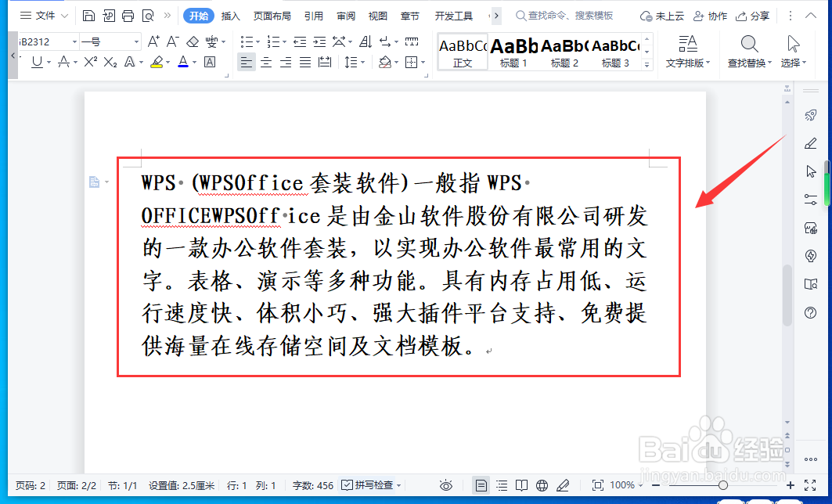Click the Full Screen icon in the status bar
Screen dimensions: 832x504
pyautogui.click(x=810, y=485)
